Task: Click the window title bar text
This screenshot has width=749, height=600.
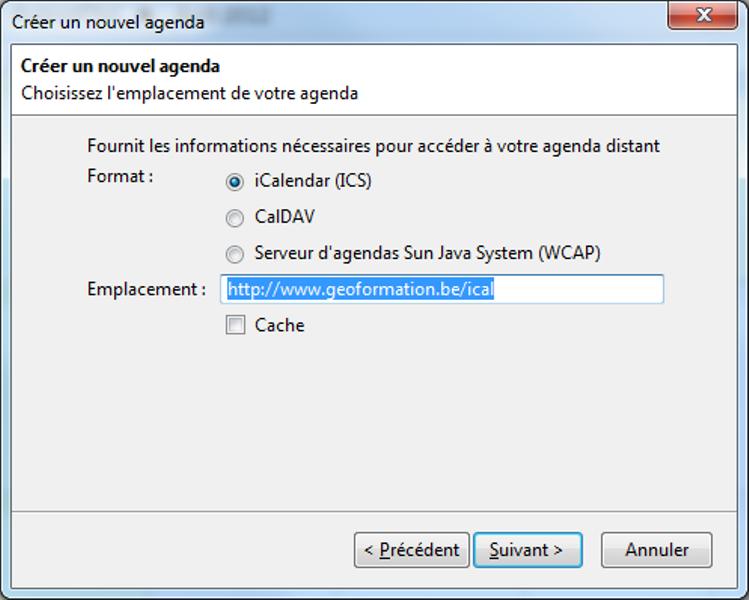Action: [x=108, y=22]
